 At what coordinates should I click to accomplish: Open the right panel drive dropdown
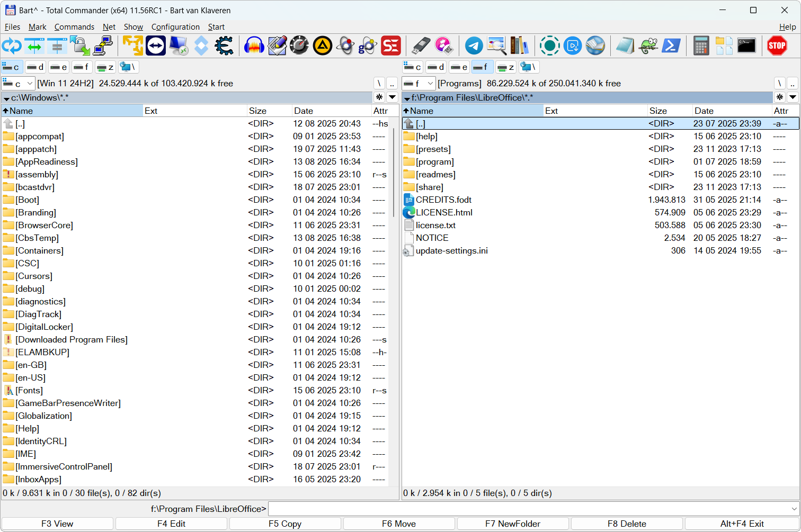(419, 84)
